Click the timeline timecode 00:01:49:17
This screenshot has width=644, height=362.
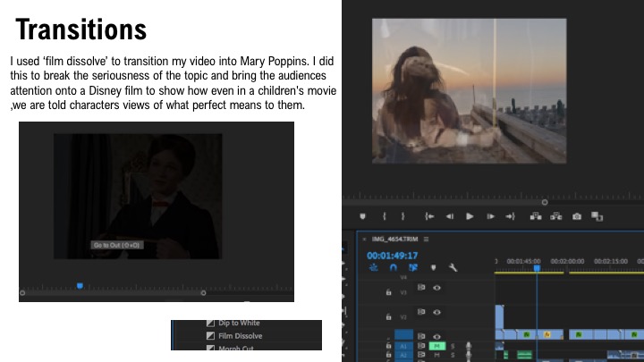click(x=393, y=255)
